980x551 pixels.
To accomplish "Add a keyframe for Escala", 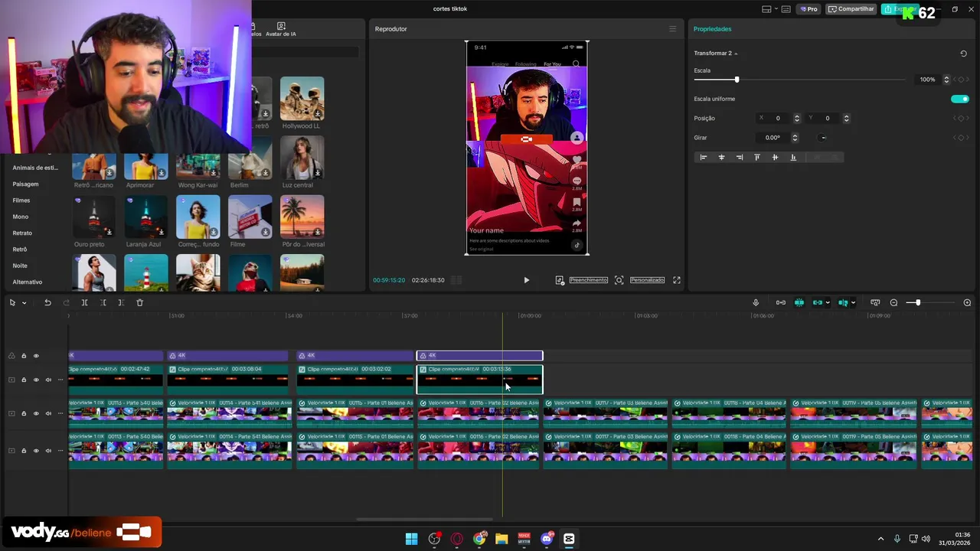I will [x=961, y=80].
